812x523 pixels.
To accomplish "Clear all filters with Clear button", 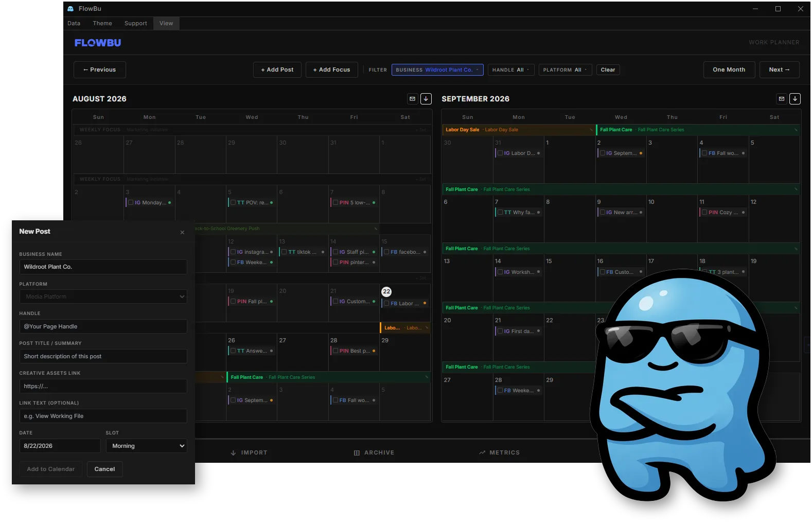I will point(608,70).
